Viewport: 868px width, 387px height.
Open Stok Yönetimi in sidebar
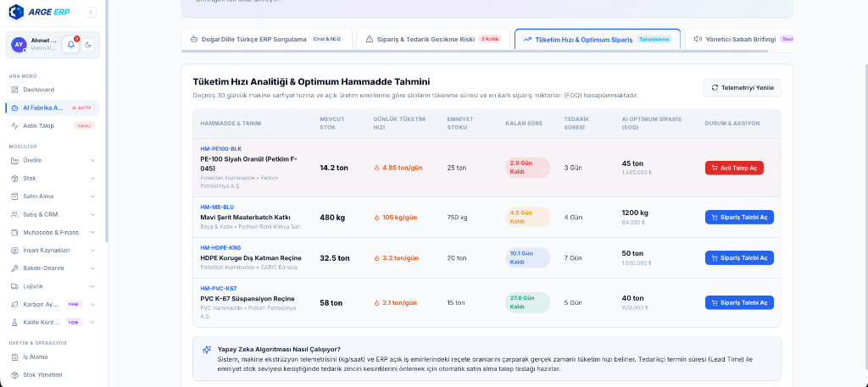point(53,375)
